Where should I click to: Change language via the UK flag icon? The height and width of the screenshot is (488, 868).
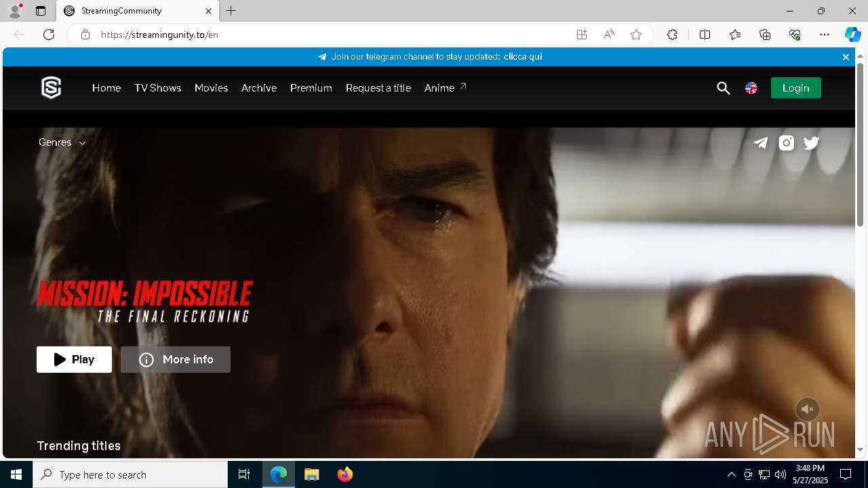click(x=751, y=88)
